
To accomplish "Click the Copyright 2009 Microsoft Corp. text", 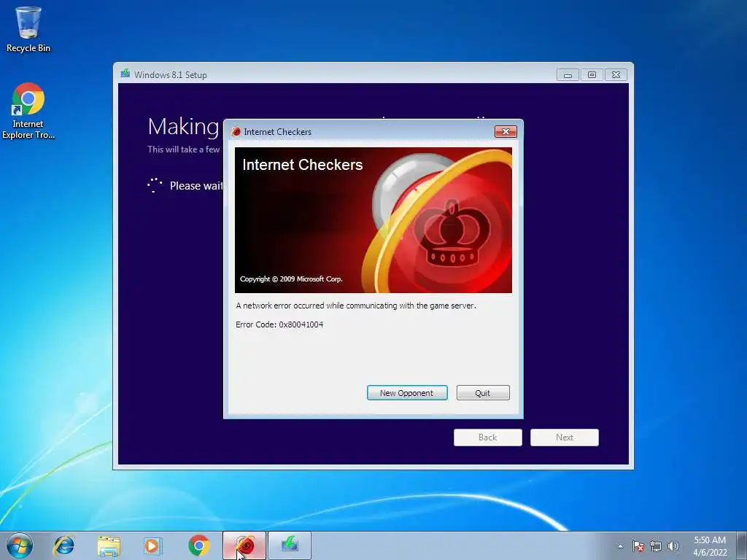I will click(x=291, y=279).
